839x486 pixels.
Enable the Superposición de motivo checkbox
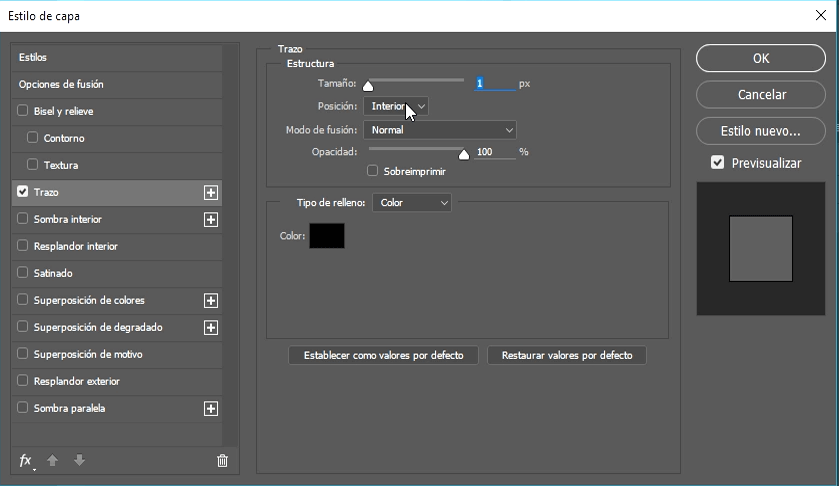[x=22, y=354]
